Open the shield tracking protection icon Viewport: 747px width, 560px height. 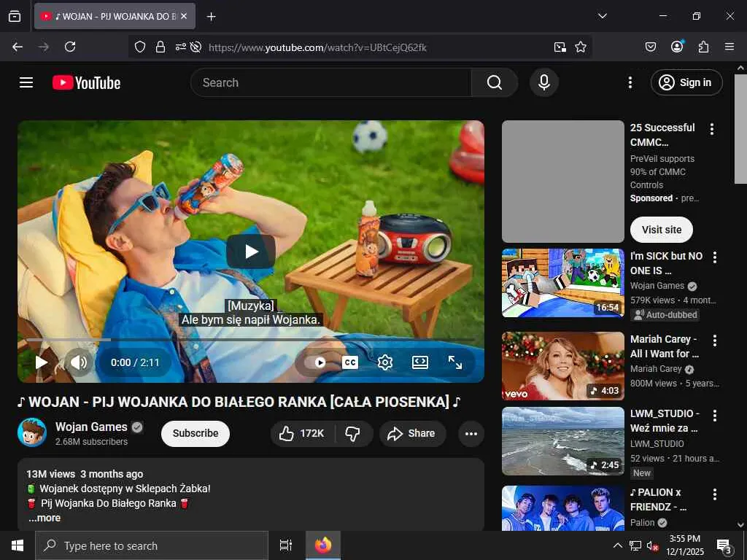[x=139, y=47]
